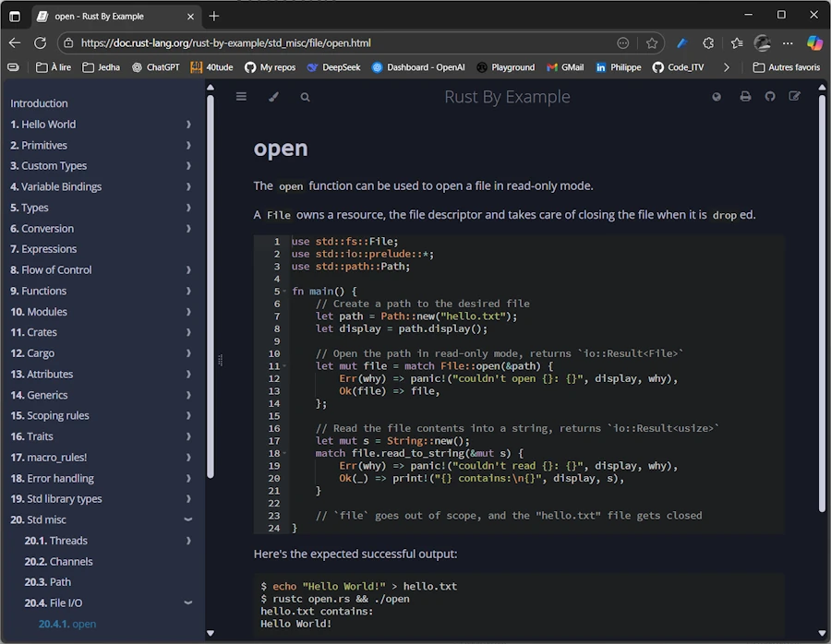Viewport: 831px width, 644px height.
Task: Collapse the File I/O subsection
Action: pyautogui.click(x=188, y=603)
